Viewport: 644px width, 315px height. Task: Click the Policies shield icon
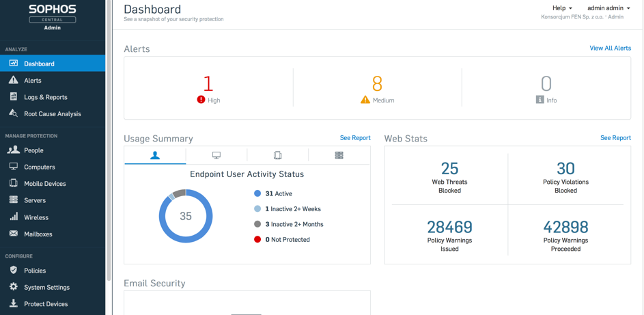14,271
